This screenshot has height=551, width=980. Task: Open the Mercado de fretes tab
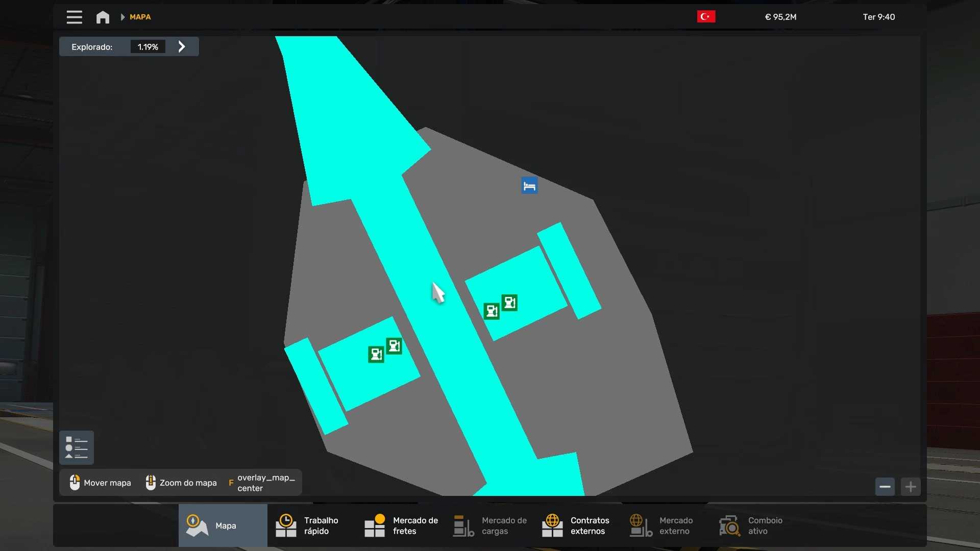click(x=401, y=525)
